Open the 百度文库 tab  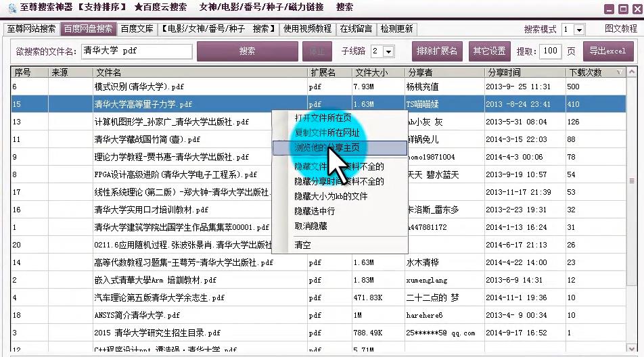(x=137, y=28)
